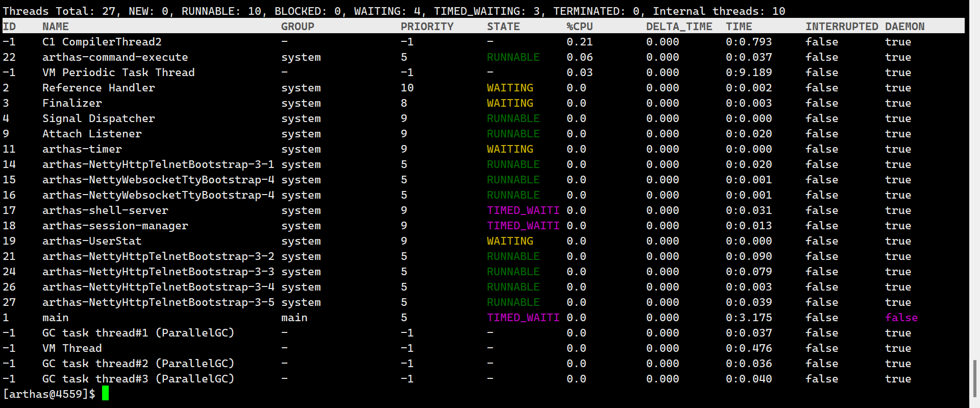This screenshot has height=408, width=980.
Task: Click the 0:0.090 time value
Action: (749, 256)
